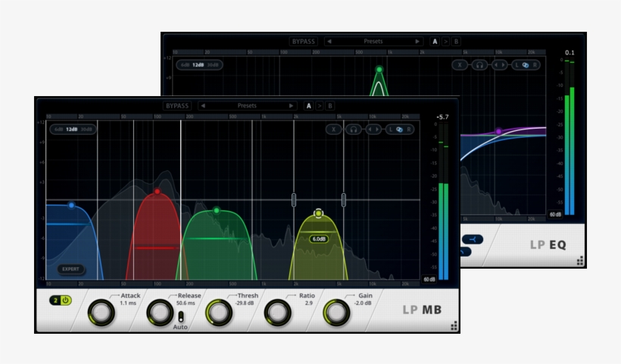Select next band arrow in LP EQ
Viewport: 621px width, 364px height.
coord(504,65)
